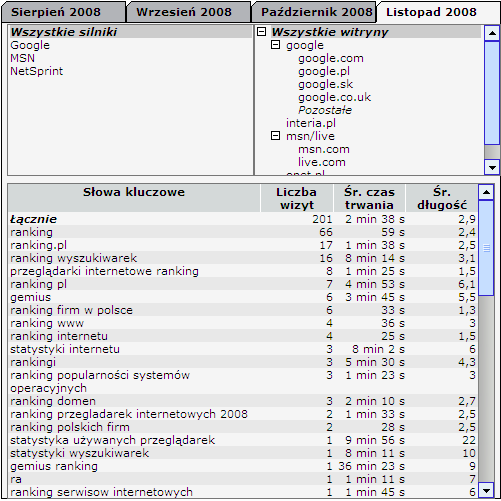Click the keyword 'ranking domen'
This screenshot has height=501, width=501.
coord(53,401)
